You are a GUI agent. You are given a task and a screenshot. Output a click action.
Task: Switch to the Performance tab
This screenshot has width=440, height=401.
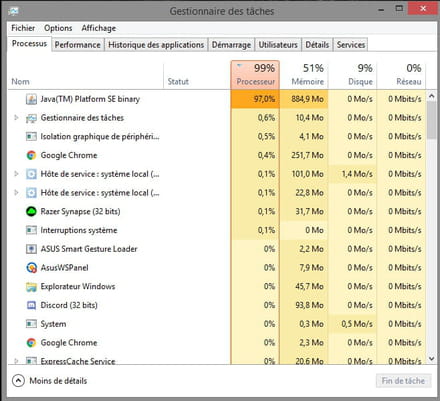77,45
